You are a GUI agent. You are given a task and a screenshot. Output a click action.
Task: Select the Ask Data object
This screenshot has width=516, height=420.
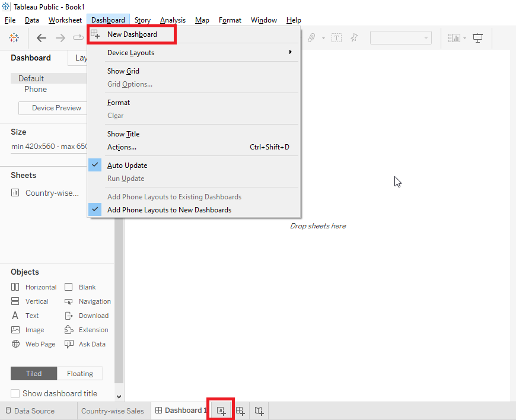[x=85, y=344]
